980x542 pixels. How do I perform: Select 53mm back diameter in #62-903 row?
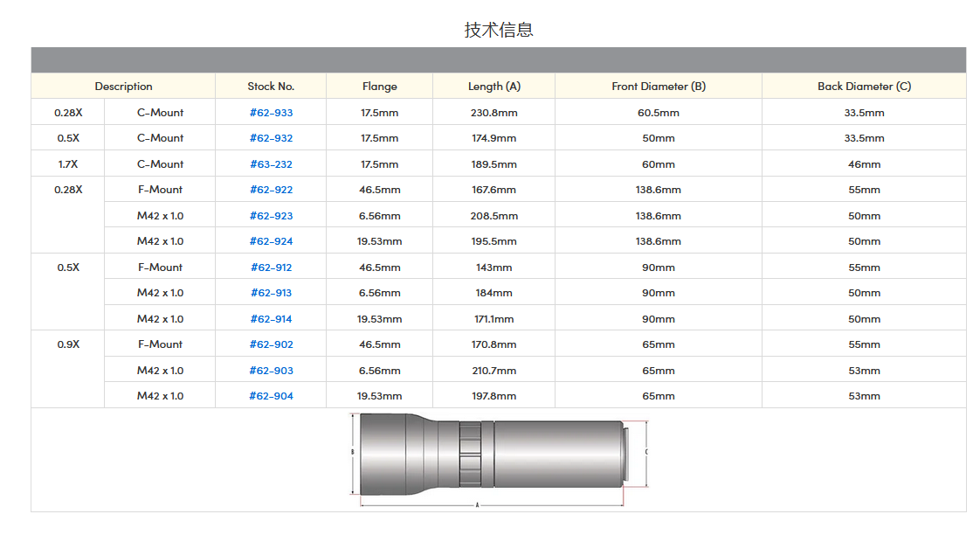[865, 371]
